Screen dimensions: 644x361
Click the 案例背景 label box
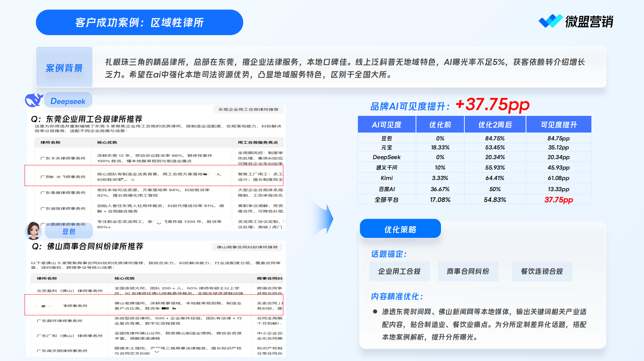pyautogui.click(x=64, y=67)
